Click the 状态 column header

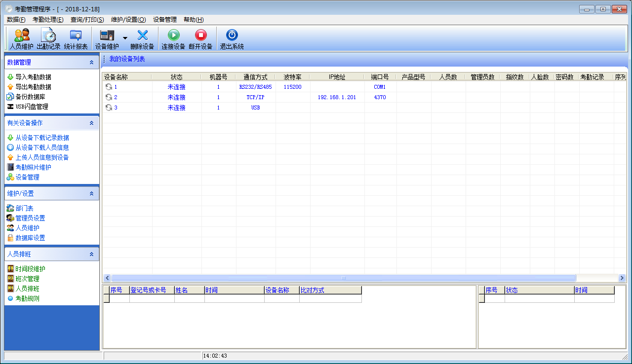click(176, 77)
